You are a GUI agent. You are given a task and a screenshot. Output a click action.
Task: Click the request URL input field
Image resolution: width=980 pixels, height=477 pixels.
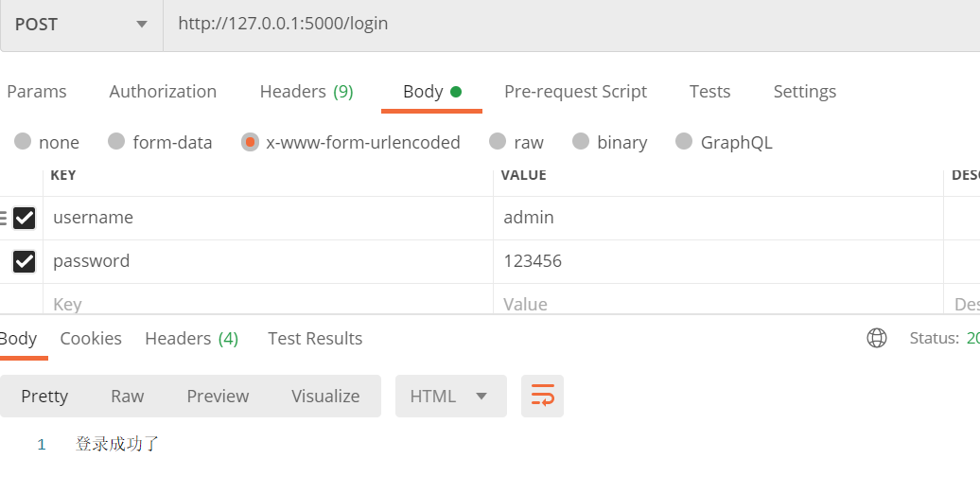(x=568, y=25)
